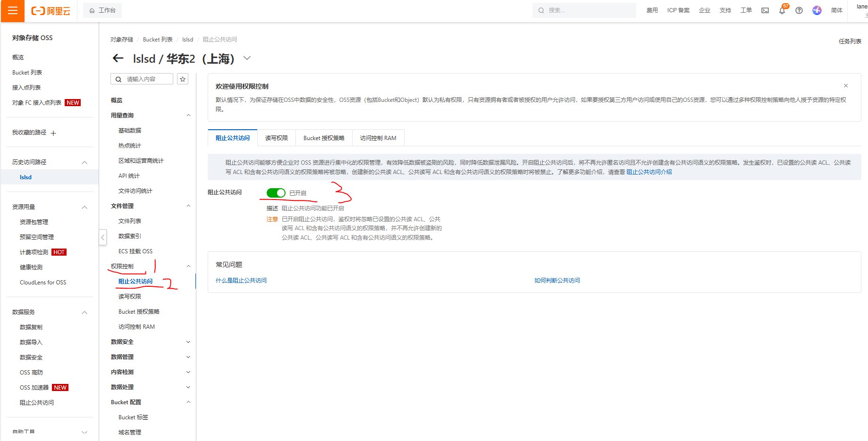Open OSS 加速器 in the sidebar
Viewport: 868px width, 441px height.
coord(34,388)
